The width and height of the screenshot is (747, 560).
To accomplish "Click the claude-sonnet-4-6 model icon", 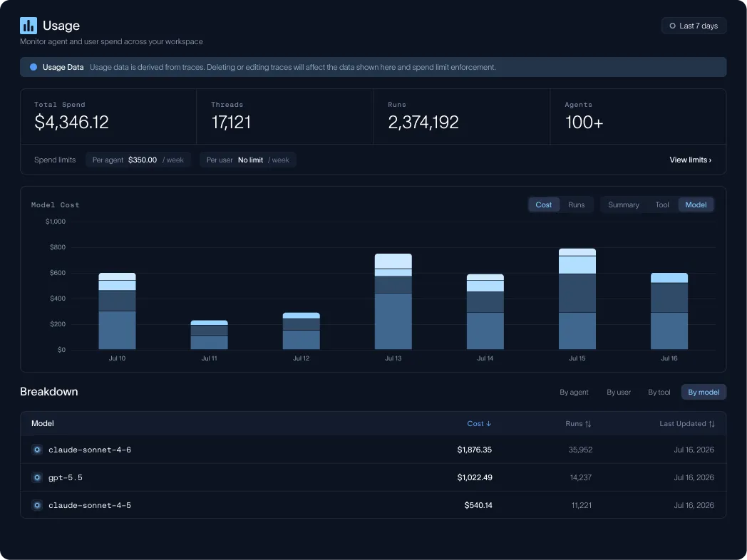I will 37,450.
